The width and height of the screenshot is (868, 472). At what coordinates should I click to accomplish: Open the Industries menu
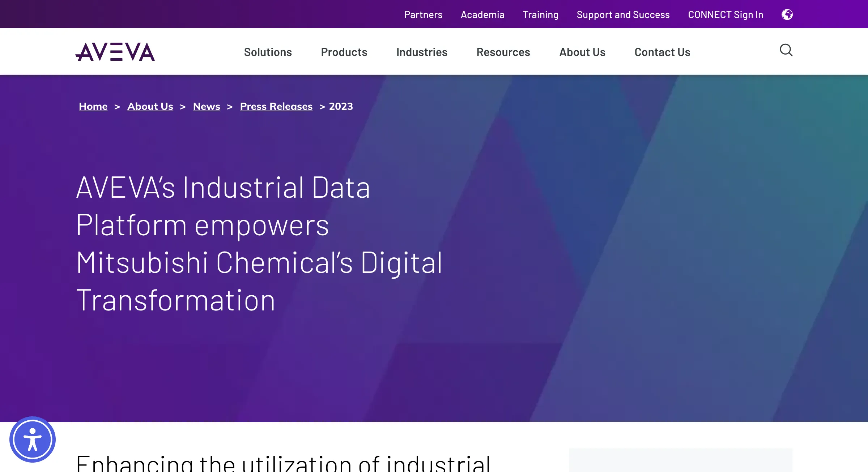click(x=422, y=52)
